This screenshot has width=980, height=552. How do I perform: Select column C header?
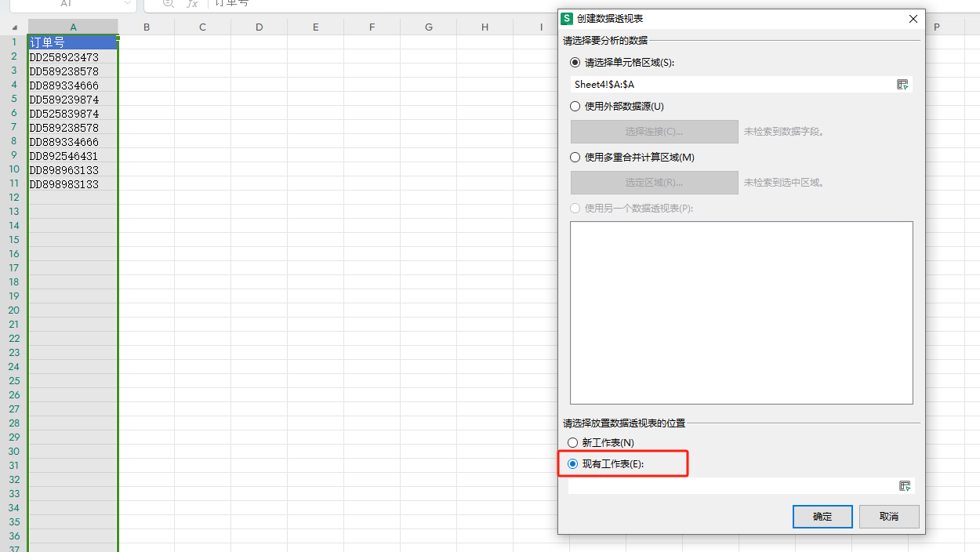(x=202, y=27)
